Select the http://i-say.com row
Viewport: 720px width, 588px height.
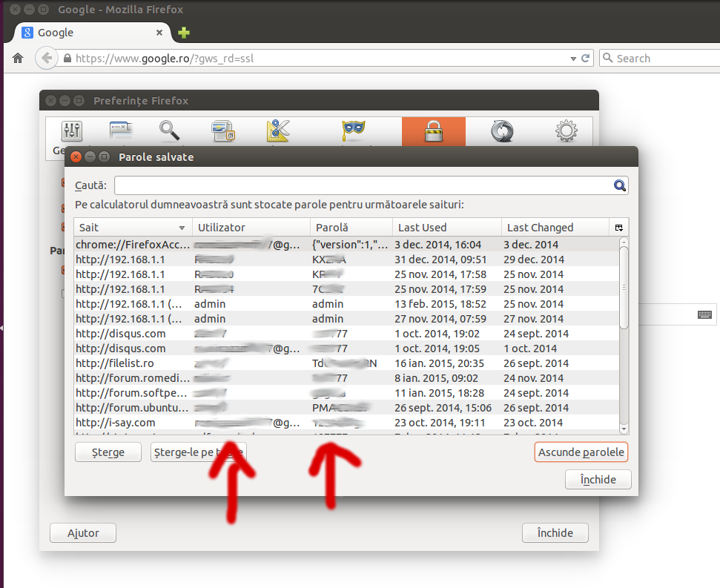click(347, 423)
